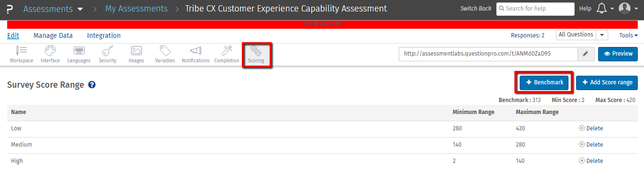The image size is (644, 184).
Task: Switch to the Edit tab
Action: click(13, 35)
